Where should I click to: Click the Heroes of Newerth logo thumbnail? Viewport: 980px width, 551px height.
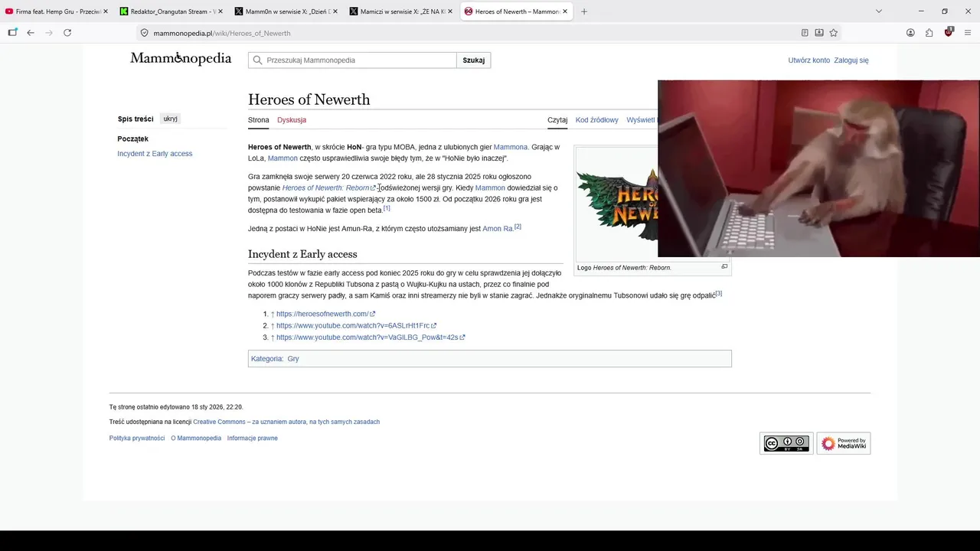coord(617,205)
